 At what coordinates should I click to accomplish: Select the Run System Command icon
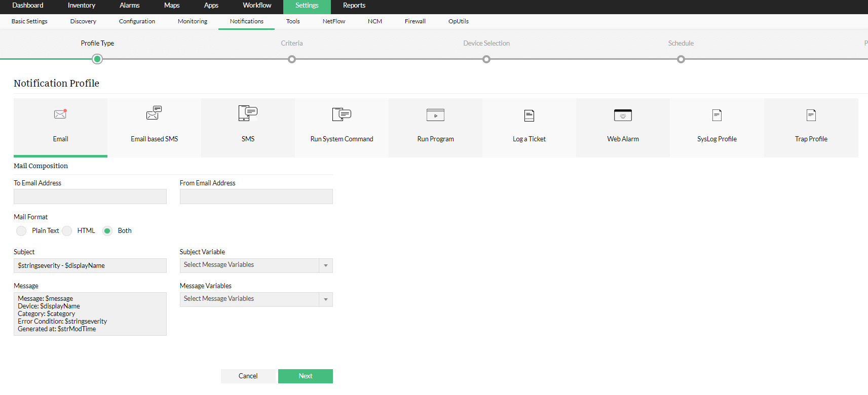coord(342,114)
